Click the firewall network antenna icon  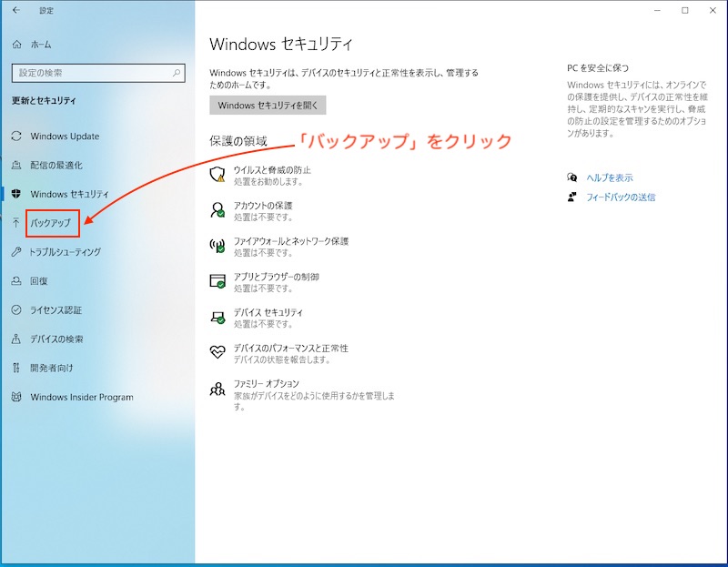217,245
